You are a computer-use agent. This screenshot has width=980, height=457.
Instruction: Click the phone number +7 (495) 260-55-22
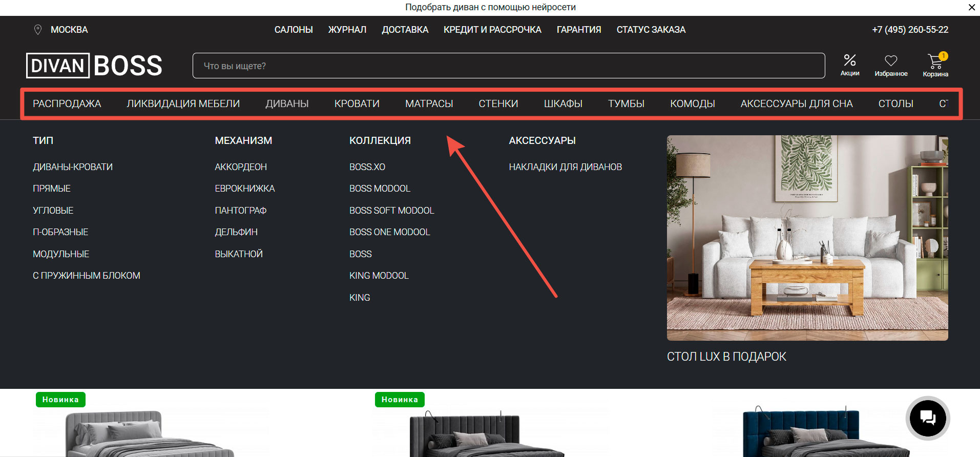[x=910, y=30]
